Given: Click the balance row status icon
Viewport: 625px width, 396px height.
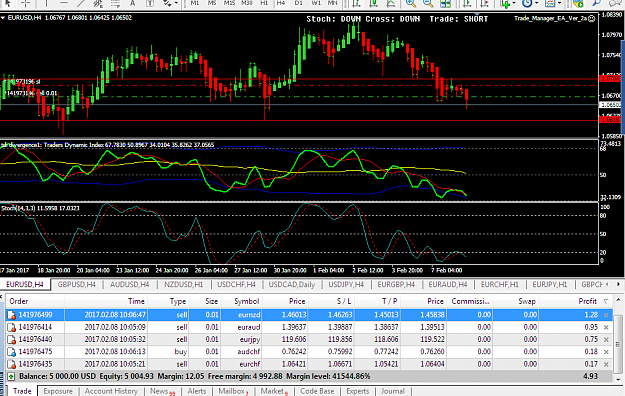Looking at the screenshot, I should coord(11,376).
